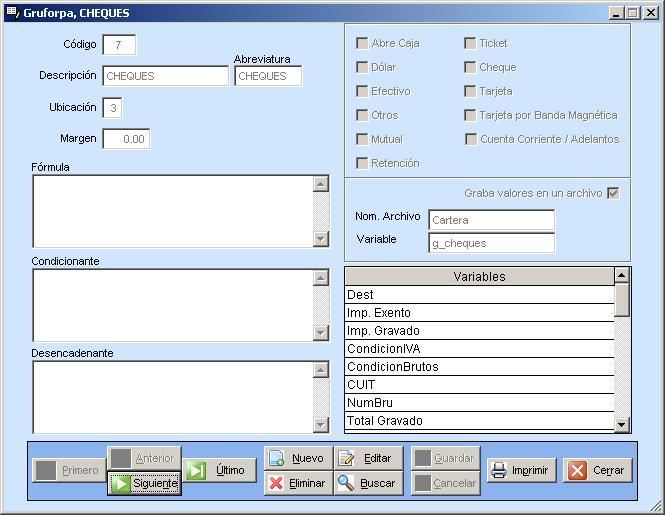This screenshot has width=665, height=515.
Task: Click the Siguiente green arrow button
Action: click(x=144, y=483)
